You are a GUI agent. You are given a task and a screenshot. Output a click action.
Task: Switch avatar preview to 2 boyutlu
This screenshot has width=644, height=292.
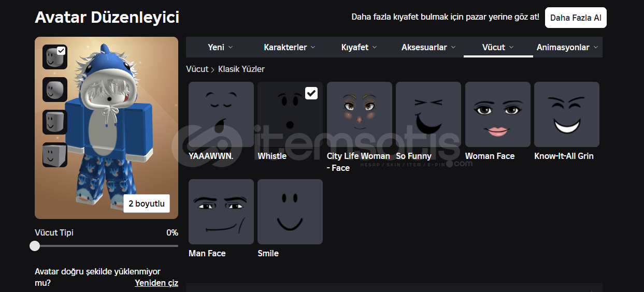pos(147,203)
